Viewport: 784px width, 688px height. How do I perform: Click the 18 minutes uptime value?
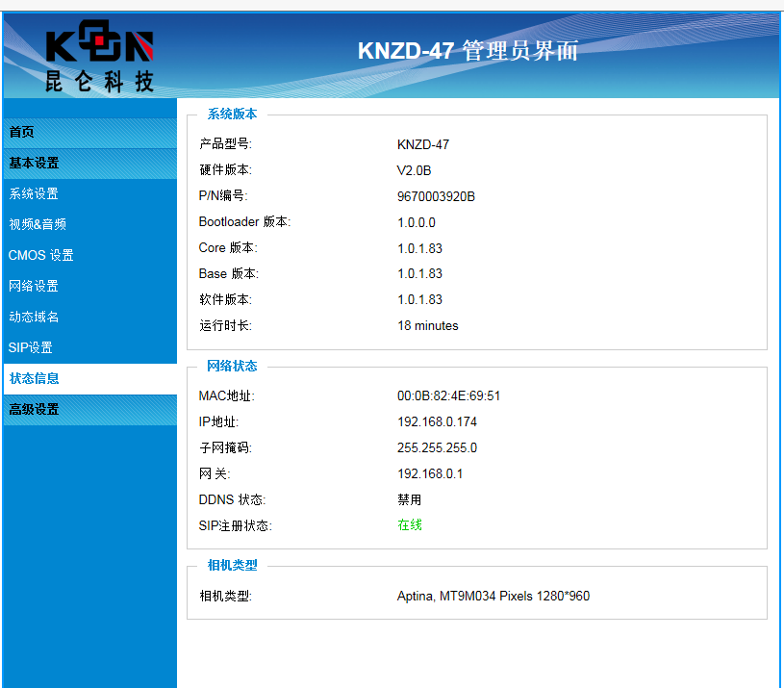click(427, 325)
